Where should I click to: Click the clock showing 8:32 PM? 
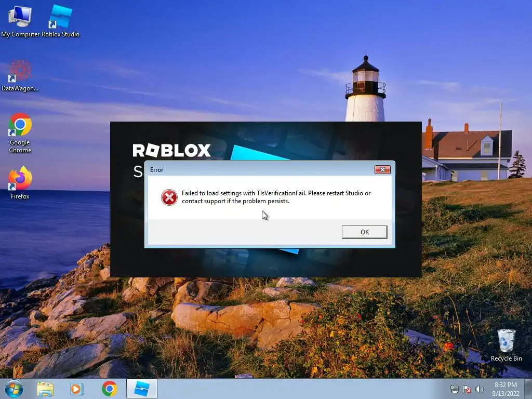[x=506, y=389]
